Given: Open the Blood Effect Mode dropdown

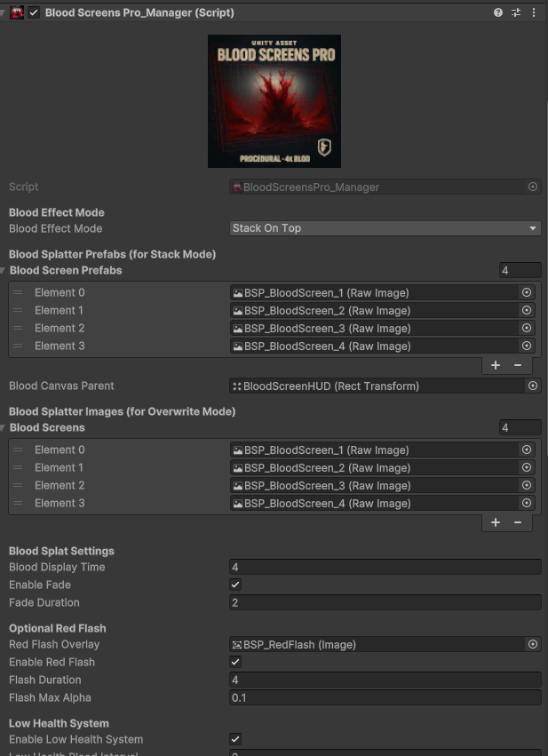Looking at the screenshot, I should (x=385, y=228).
